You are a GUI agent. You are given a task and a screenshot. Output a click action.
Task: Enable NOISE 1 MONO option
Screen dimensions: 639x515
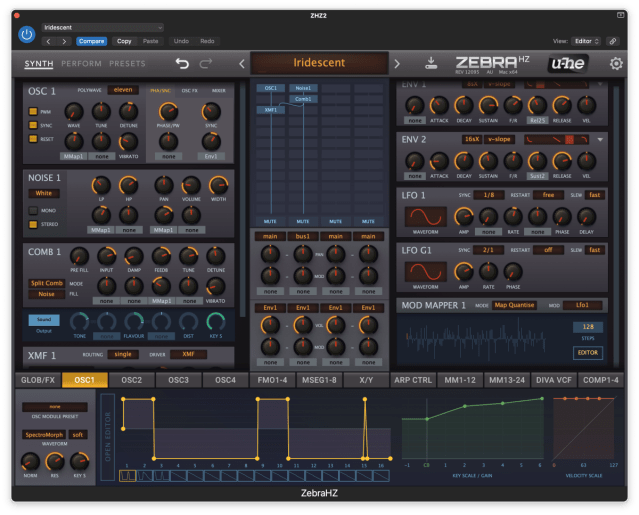(x=33, y=211)
